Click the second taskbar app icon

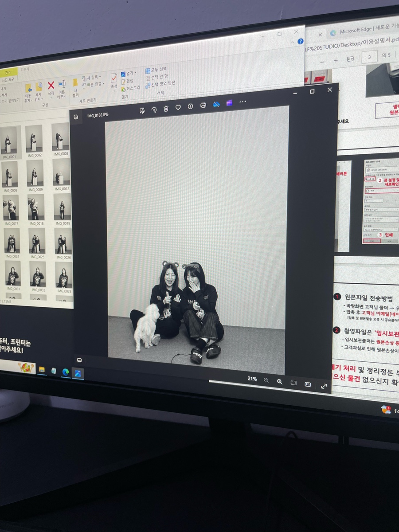53,371
